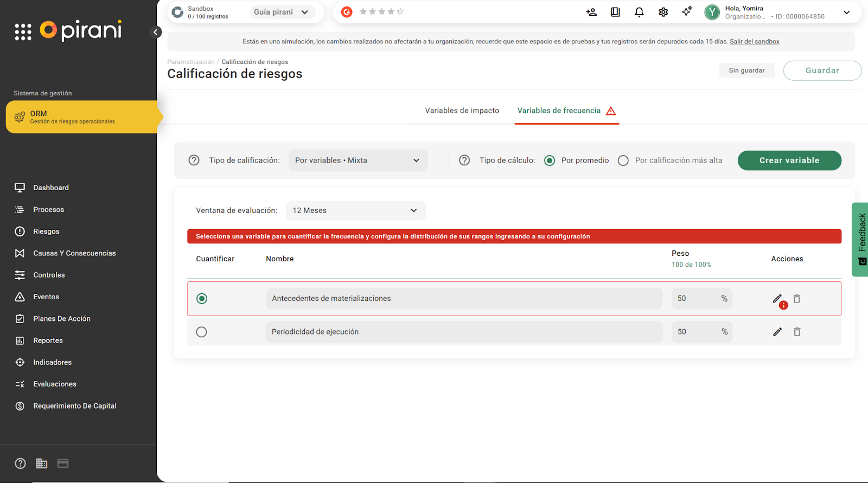Click the add user icon
868x483 pixels.
[591, 12]
